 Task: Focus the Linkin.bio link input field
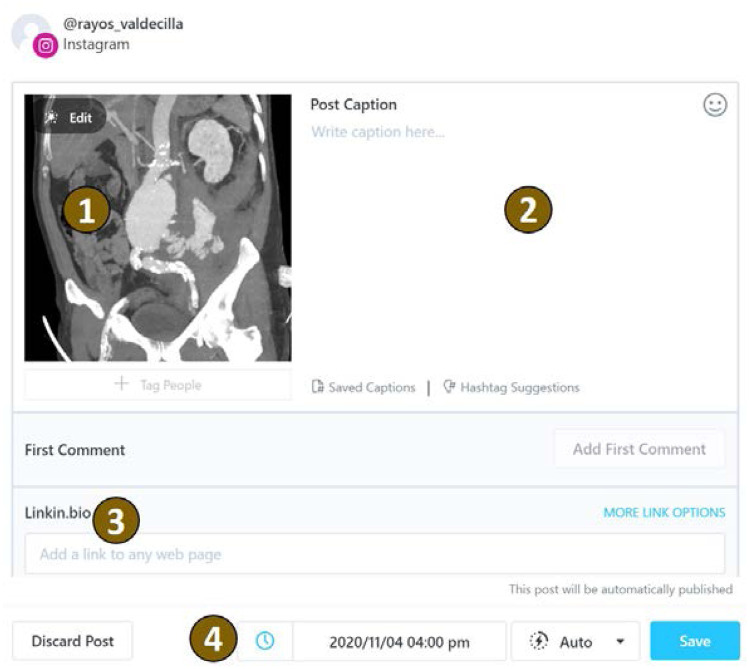pyautogui.click(x=374, y=554)
